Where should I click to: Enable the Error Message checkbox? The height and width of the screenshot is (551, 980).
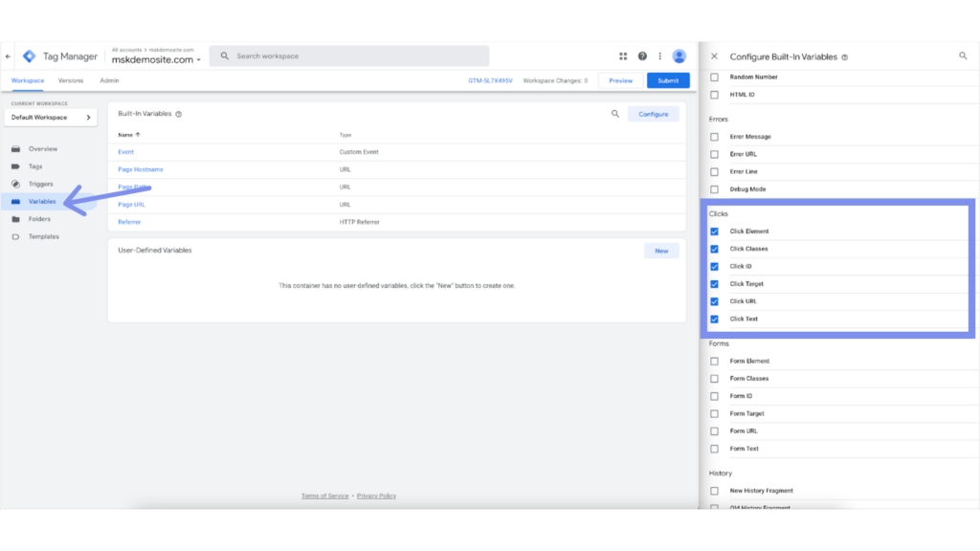[714, 136]
